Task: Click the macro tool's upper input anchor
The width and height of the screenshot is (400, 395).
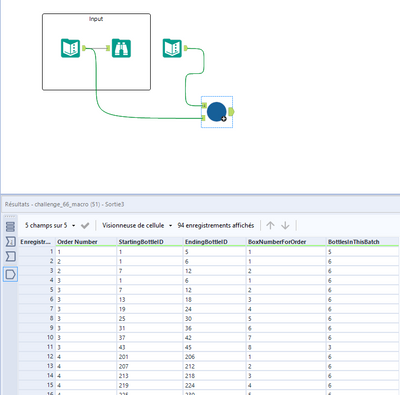Action: coord(204,106)
